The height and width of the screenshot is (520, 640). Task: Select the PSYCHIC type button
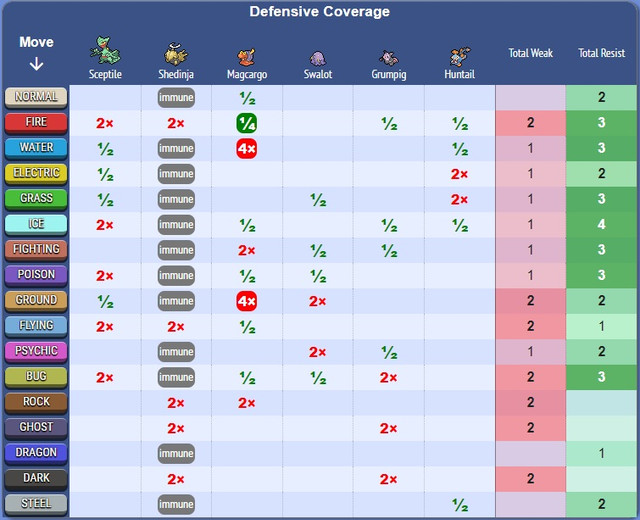[x=36, y=351]
